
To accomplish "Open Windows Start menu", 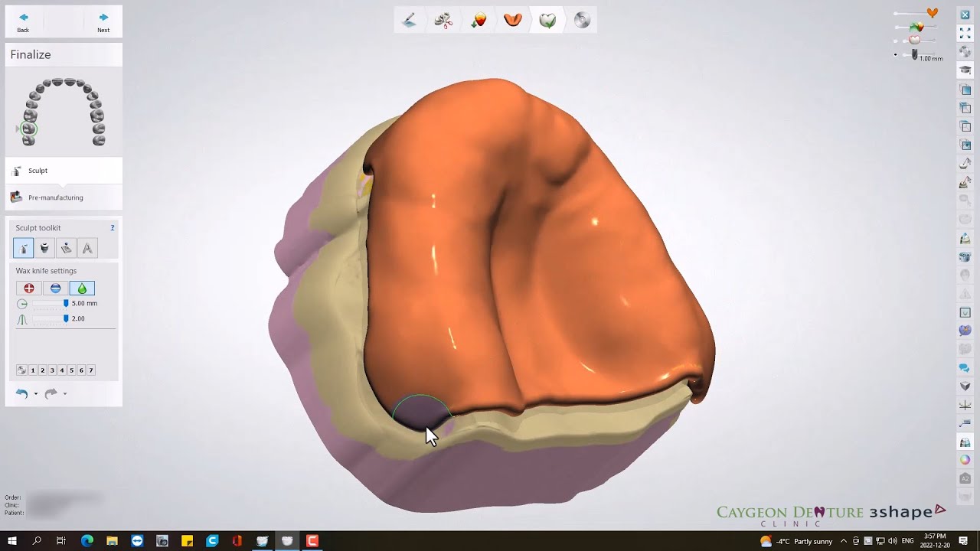I will [11, 541].
